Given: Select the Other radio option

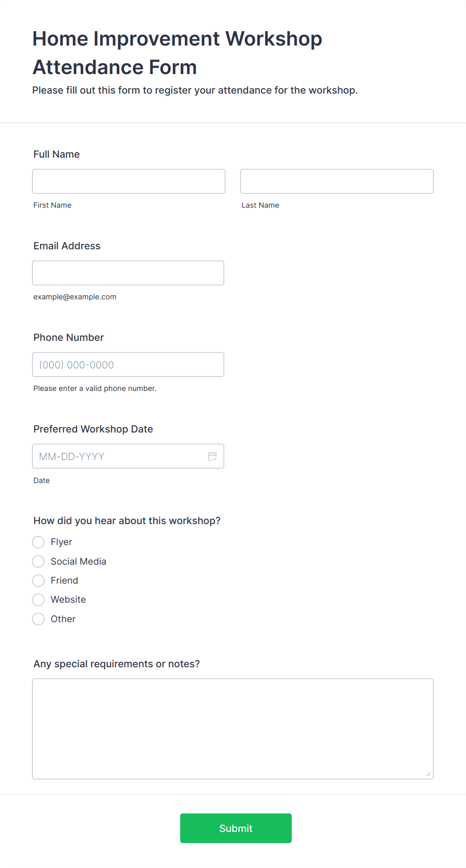Looking at the screenshot, I should point(39,619).
